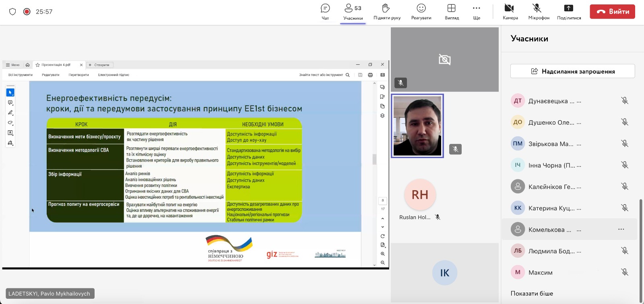Click the privacy shield icon

coord(12,12)
